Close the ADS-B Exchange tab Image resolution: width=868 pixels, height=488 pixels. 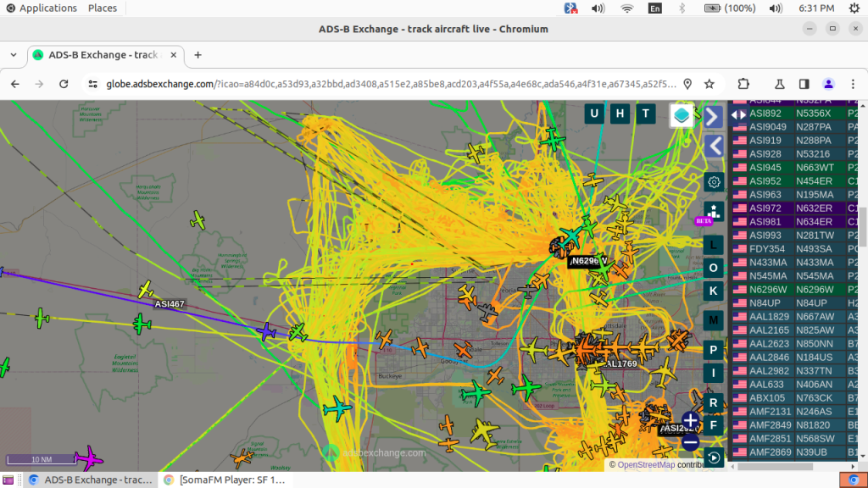[173, 55]
